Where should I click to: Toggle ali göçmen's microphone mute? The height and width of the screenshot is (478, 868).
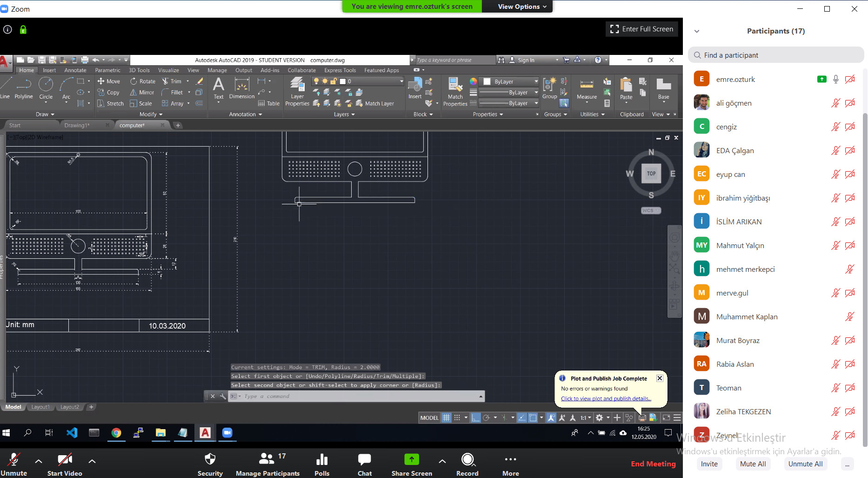[x=836, y=103]
